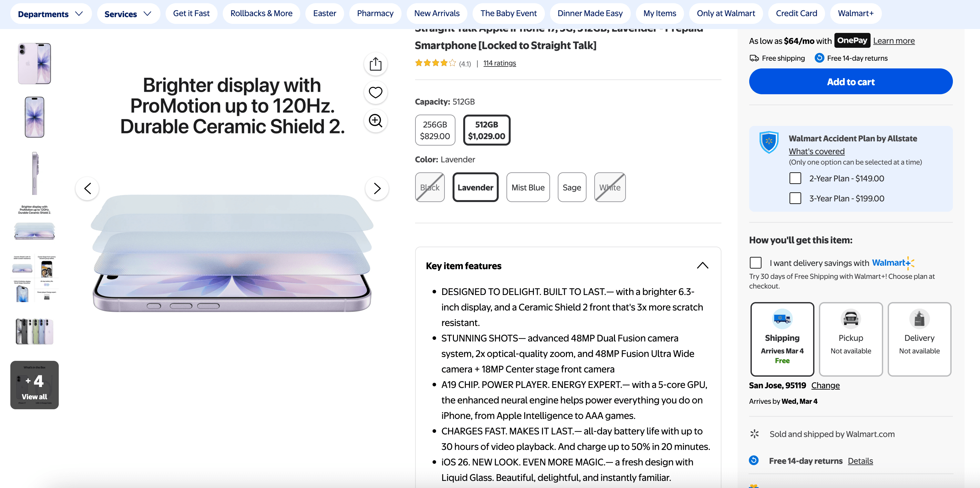
Task: Check the 3-Year Plan $199.00 option
Action: [x=795, y=198]
